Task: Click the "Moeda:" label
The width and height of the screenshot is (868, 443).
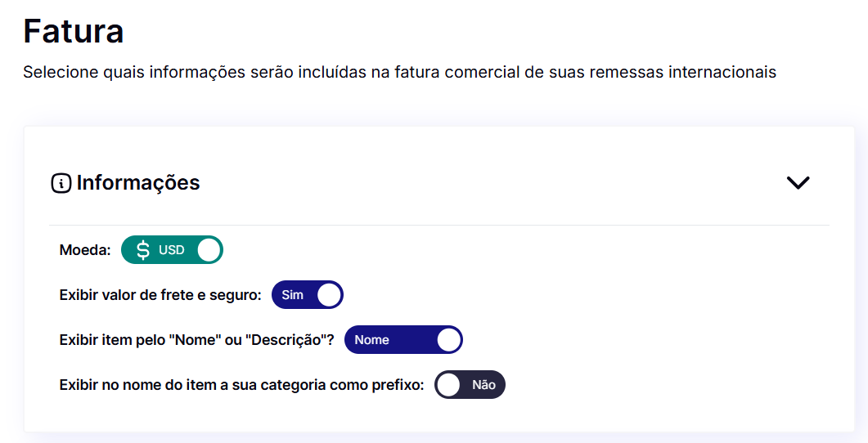Action: [85, 250]
